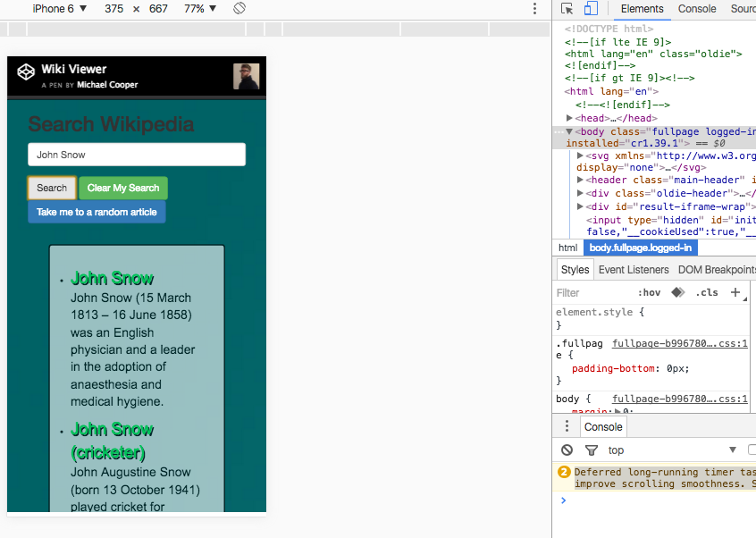This screenshot has height=538, width=756.
Task: Expand the head element node
Action: 569,118
